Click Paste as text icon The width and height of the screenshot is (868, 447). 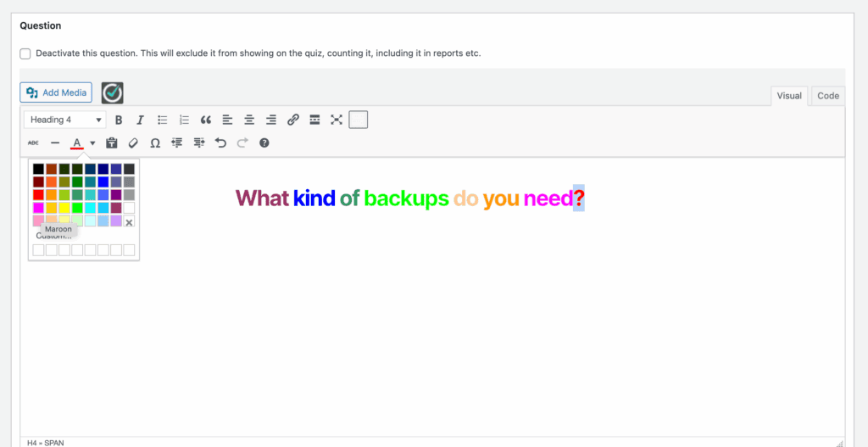pyautogui.click(x=112, y=142)
